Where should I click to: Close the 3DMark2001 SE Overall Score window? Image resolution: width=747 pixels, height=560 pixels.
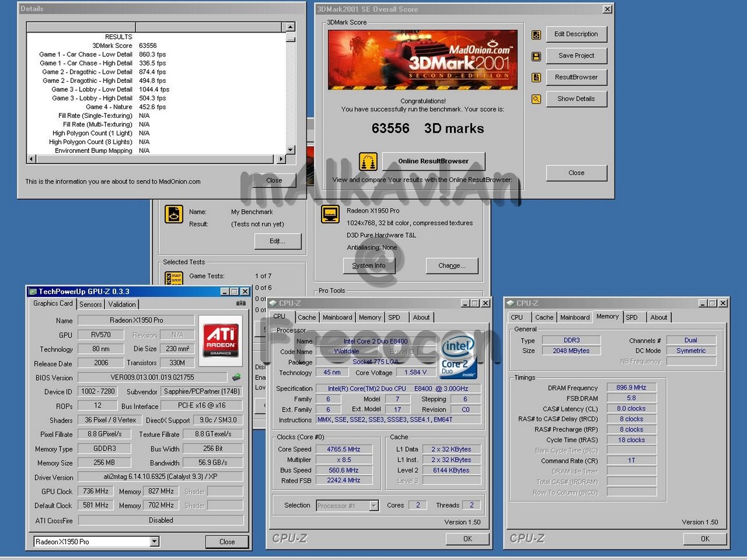coord(608,9)
